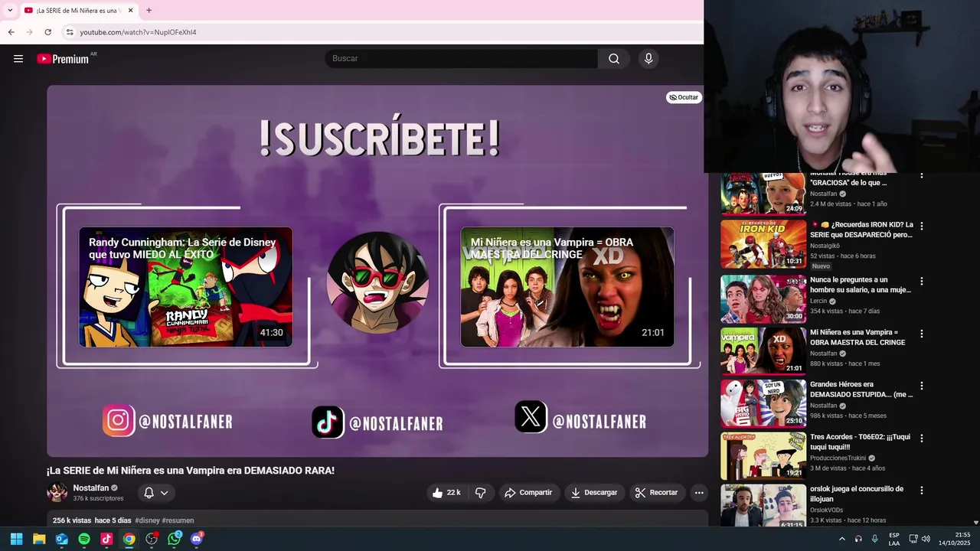This screenshot has height=551, width=980.
Task: Reload the page in Chrome
Action: click(x=47, y=32)
